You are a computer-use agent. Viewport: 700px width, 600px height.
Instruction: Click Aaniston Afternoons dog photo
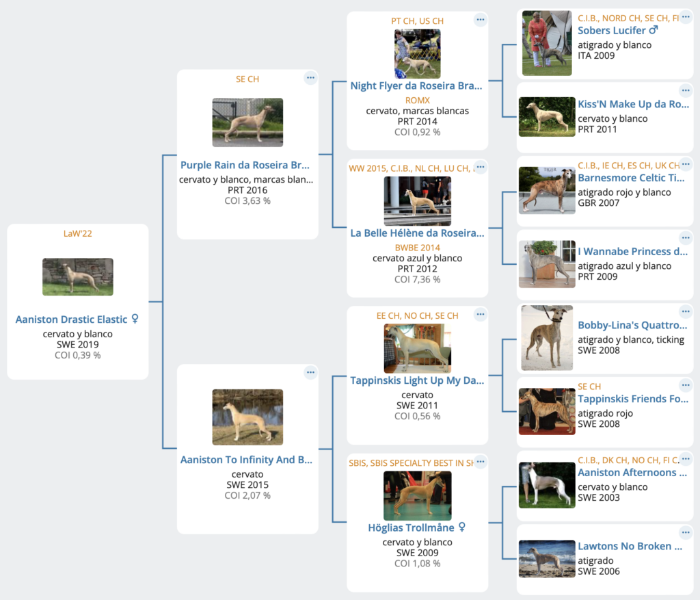(547, 485)
